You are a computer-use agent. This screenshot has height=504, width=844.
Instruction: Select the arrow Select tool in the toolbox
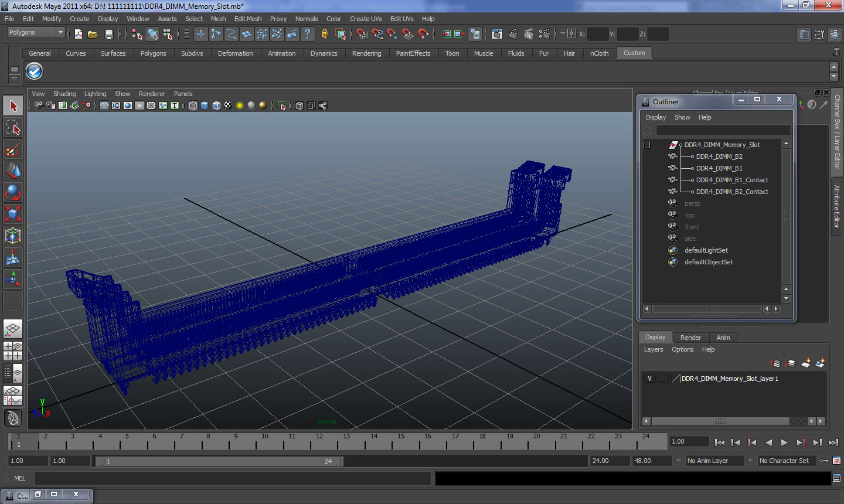pyautogui.click(x=13, y=106)
